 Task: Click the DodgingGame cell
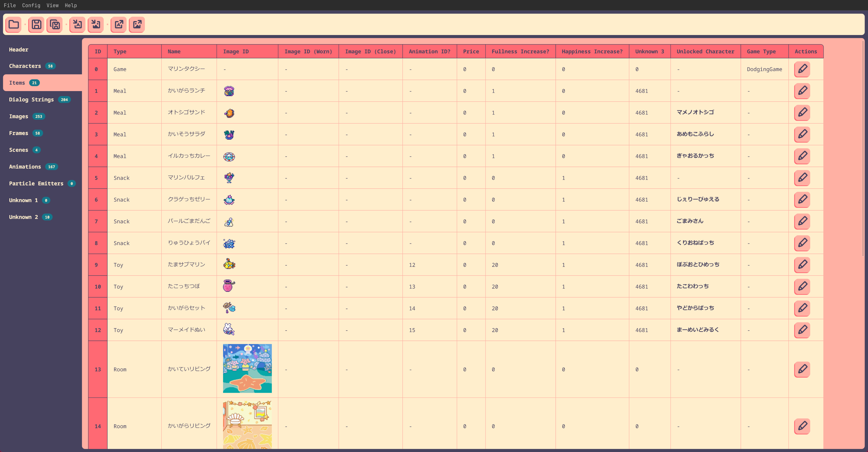click(x=764, y=69)
